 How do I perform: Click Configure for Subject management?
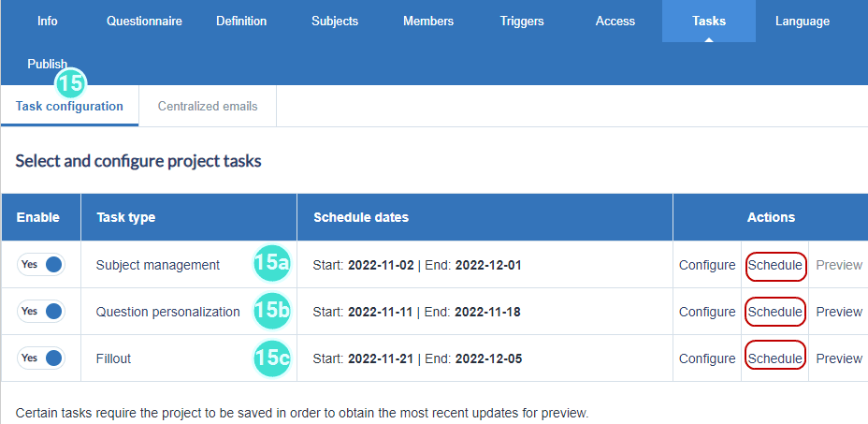pyautogui.click(x=707, y=265)
